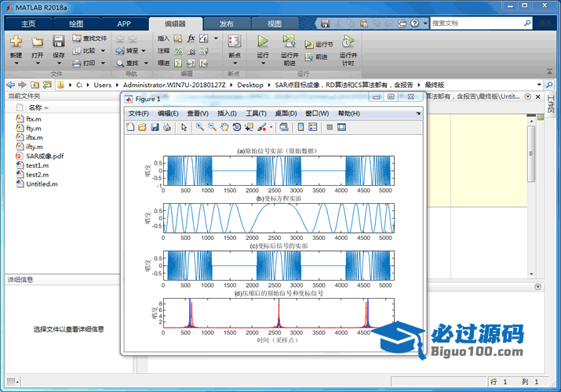Click the editor vertical scrollbar thumb
This screenshot has height=392, width=561.
(x=531, y=154)
